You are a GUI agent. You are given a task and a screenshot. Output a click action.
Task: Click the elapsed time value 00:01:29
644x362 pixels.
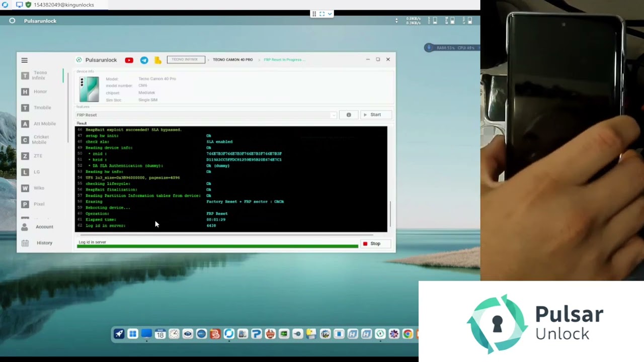216,220
